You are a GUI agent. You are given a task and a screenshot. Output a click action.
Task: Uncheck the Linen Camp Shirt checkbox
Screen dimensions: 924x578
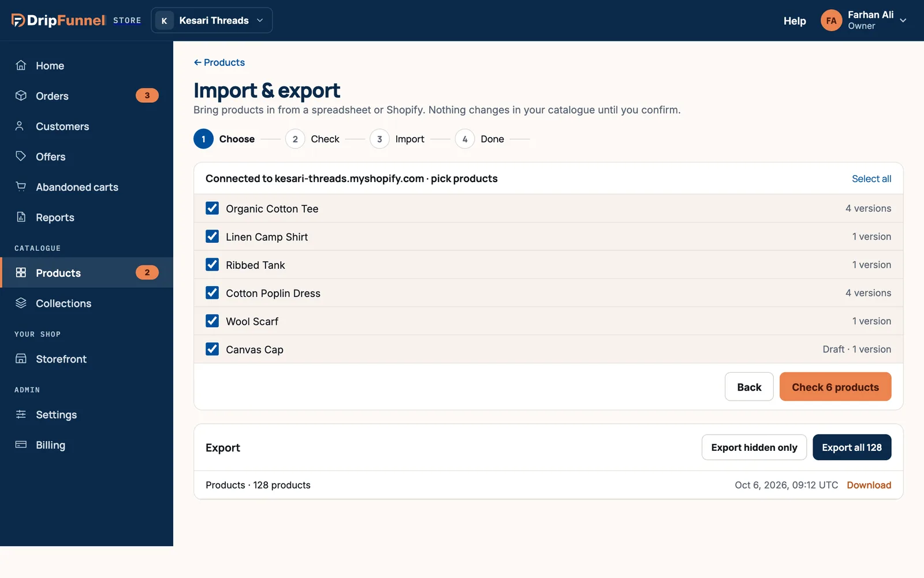(x=212, y=236)
